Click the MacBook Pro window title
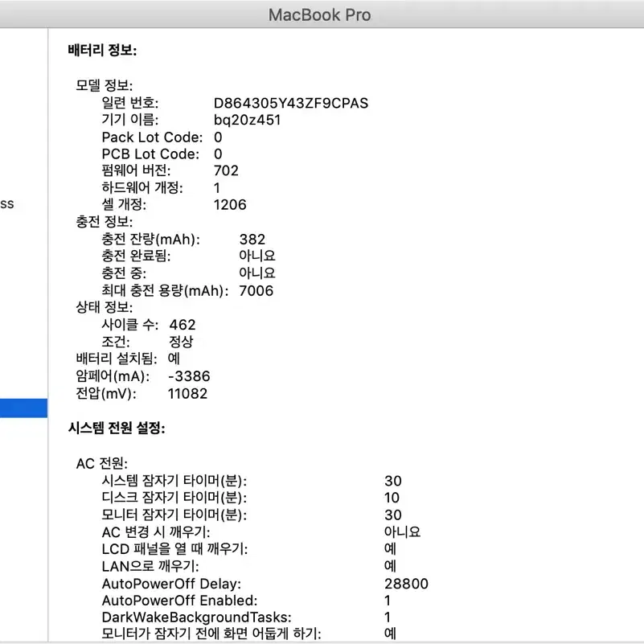Viewport: 644px width, 644px height. pos(319,15)
